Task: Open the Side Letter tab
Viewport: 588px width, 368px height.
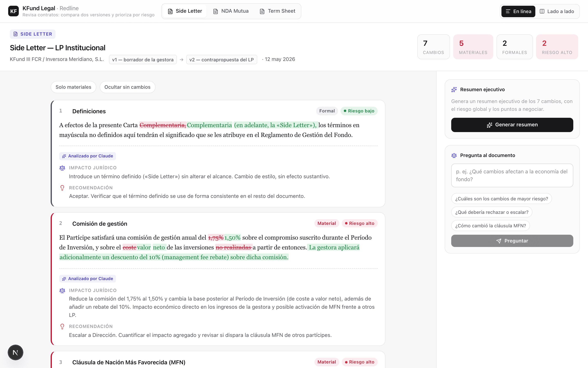Action: tap(185, 11)
